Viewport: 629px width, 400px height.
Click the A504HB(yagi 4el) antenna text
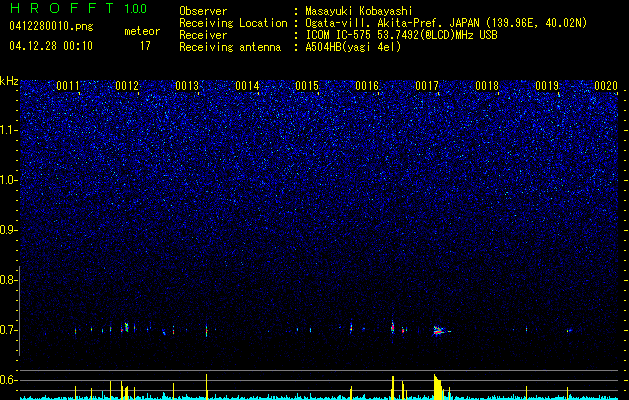[353, 47]
